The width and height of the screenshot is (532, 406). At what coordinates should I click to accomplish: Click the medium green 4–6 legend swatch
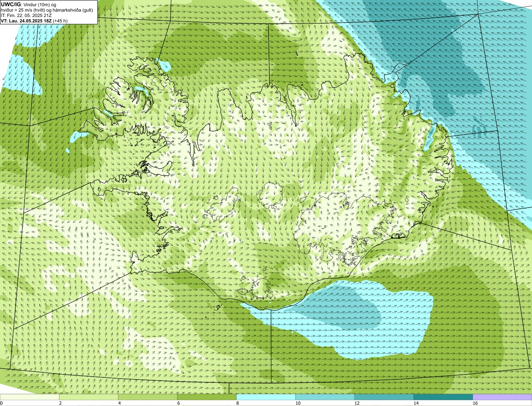148,397
